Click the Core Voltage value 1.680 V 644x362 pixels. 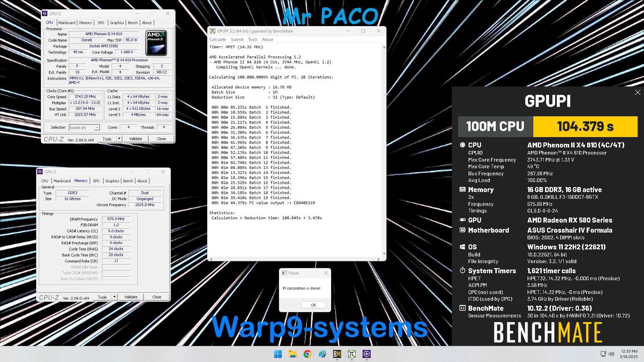coord(127,52)
